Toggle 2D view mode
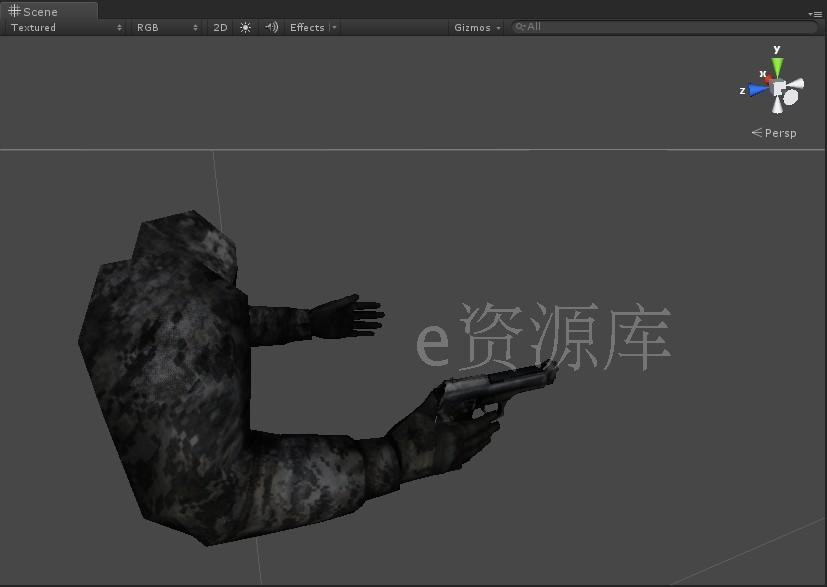Viewport: 827px width, 587px height. 220,27
